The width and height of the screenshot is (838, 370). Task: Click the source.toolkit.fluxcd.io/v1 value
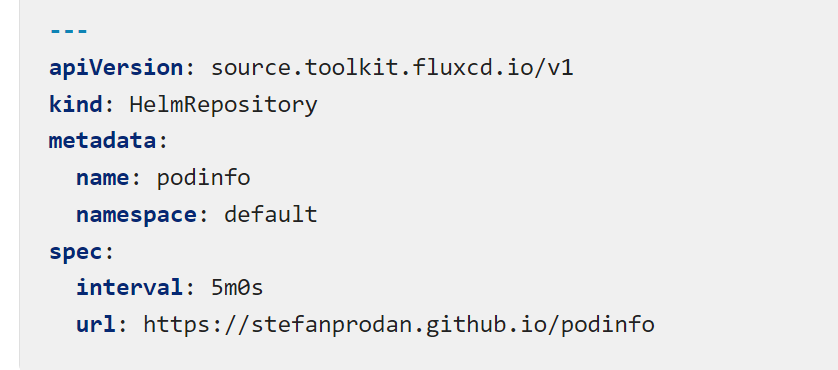pyautogui.click(x=392, y=68)
